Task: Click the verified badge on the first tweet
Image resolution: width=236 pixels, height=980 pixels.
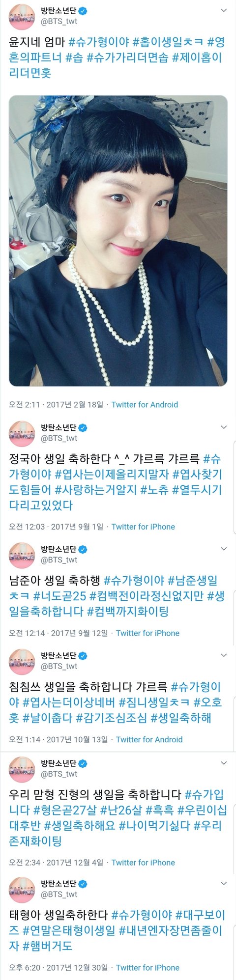Action: [83, 11]
